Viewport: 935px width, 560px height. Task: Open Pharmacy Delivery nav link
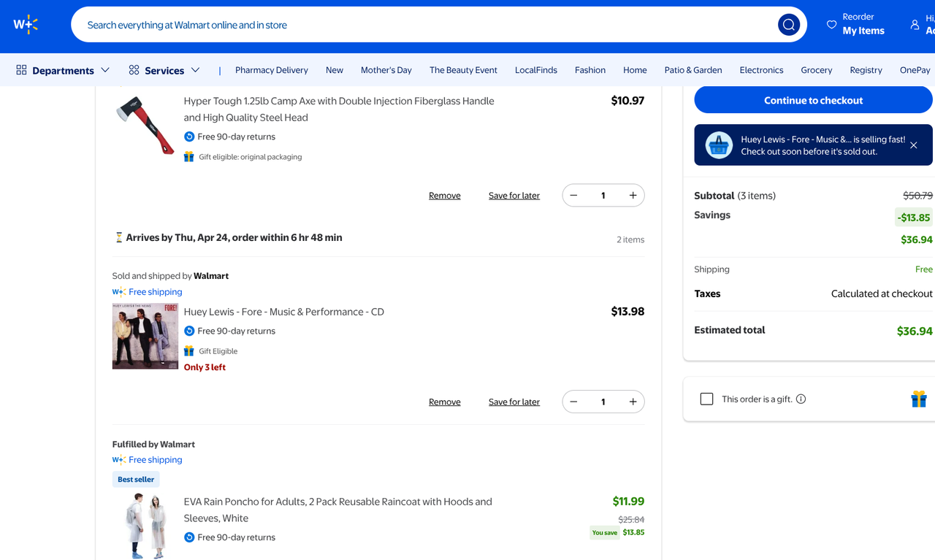coord(272,70)
